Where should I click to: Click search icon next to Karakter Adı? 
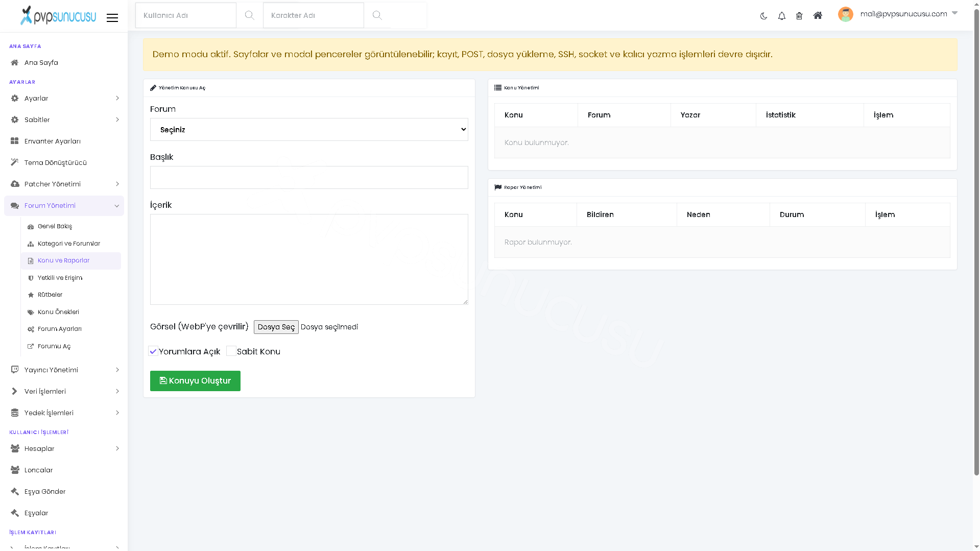[377, 15]
